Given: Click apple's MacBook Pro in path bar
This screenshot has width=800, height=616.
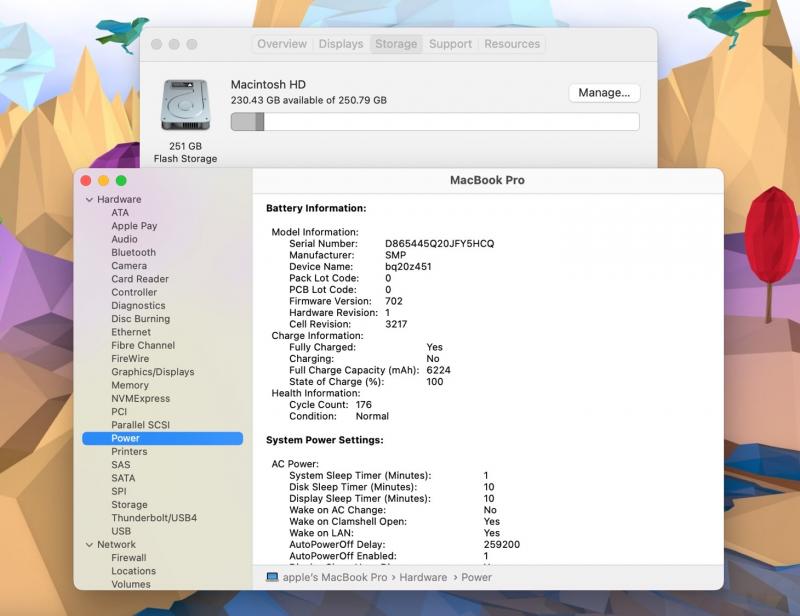Looking at the screenshot, I should point(335,577).
